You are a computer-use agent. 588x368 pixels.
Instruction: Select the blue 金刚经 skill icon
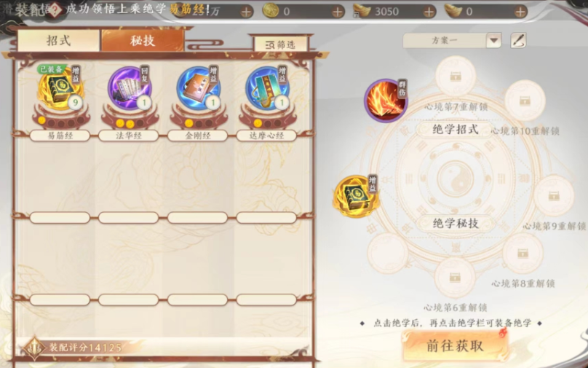[x=199, y=89]
